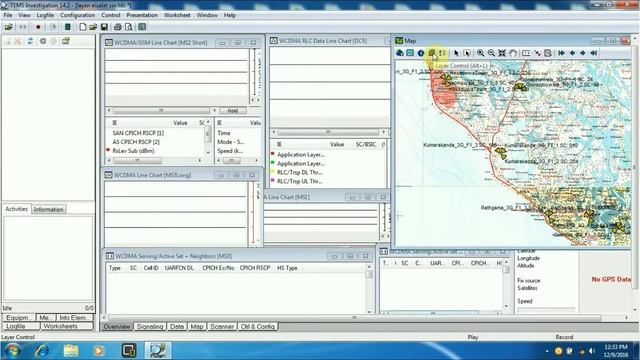Click the ruler distance icon in Map toolbar
Viewport: 640px width, 360px height.
527,53
